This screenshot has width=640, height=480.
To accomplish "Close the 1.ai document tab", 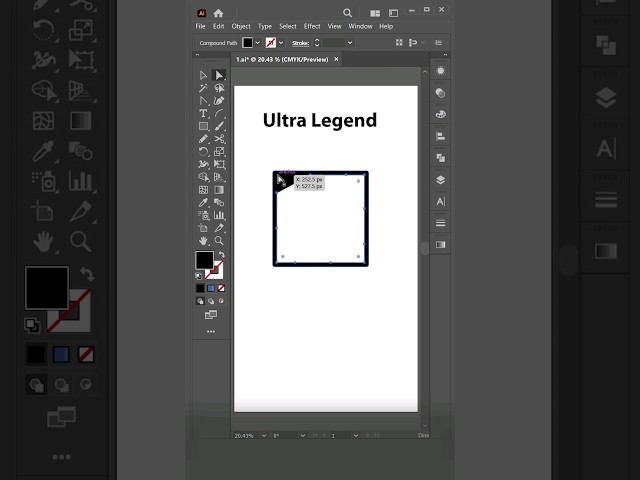I will click(x=336, y=59).
